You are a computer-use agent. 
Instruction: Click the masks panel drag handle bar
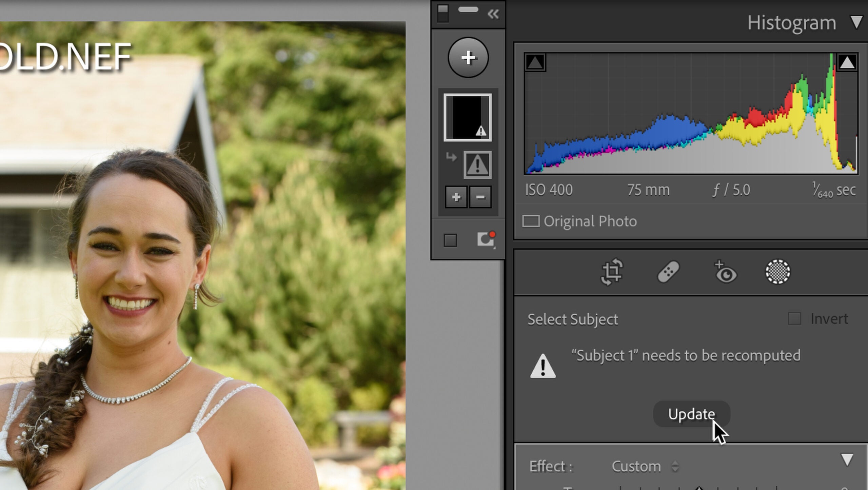coord(468,10)
